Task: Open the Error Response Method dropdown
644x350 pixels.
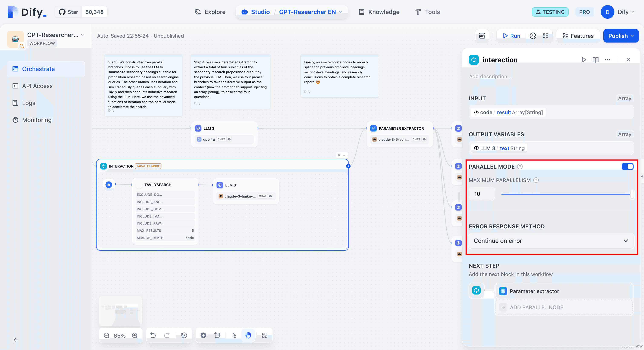Action: (551, 241)
